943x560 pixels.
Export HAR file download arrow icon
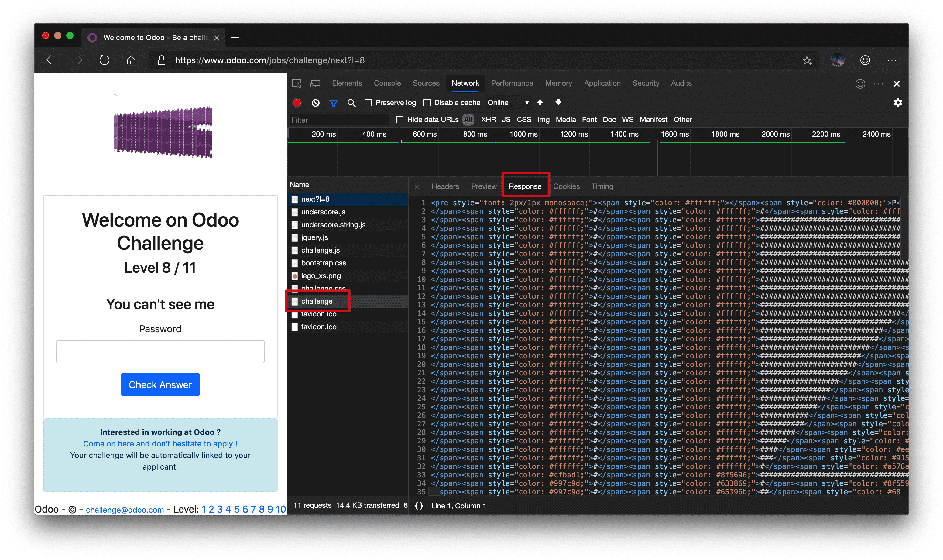coord(558,103)
